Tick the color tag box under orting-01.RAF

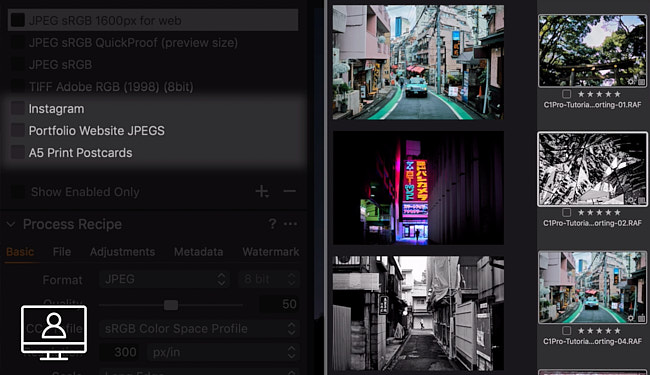point(566,94)
